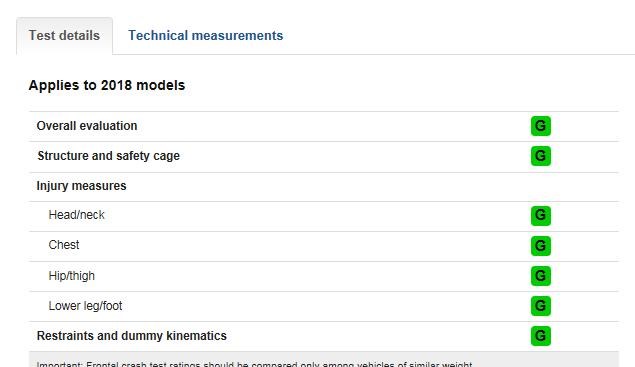Select the Hip/thigh row label

click(72, 276)
